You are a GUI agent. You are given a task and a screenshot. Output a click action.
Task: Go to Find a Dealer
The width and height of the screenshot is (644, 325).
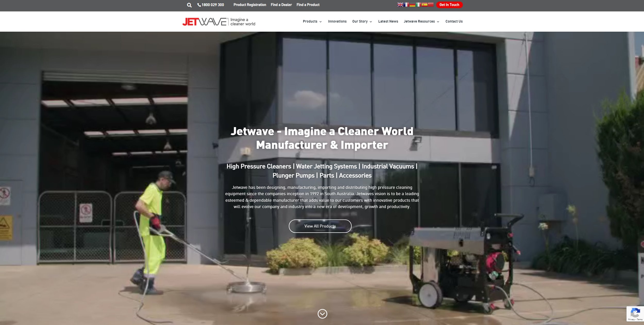coord(281,5)
